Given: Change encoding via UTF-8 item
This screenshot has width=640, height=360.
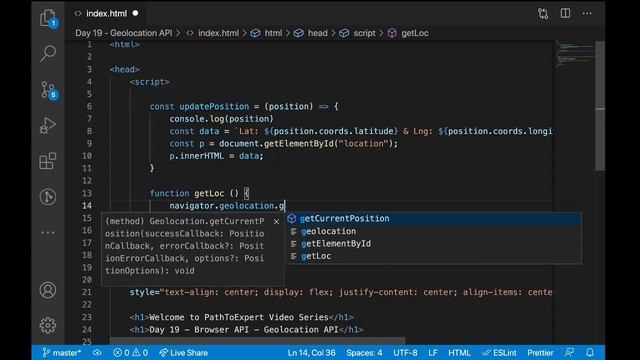Looking at the screenshot, I should (x=405, y=353).
